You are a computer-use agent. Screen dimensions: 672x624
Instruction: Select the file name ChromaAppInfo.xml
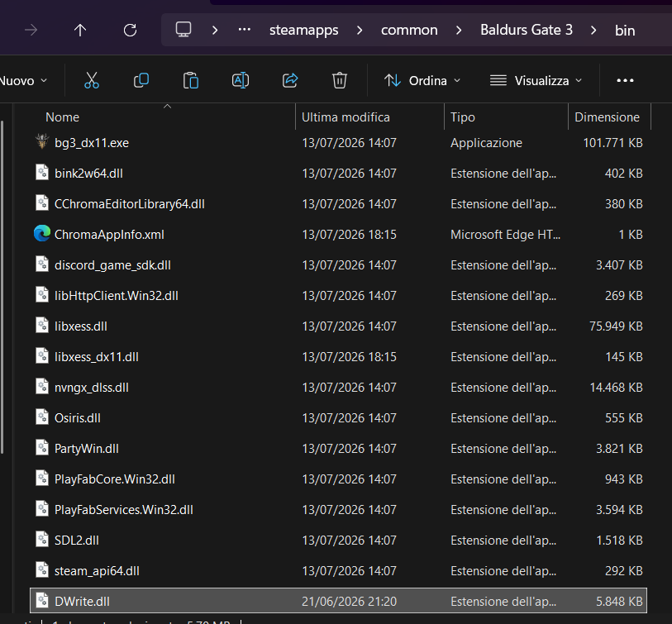[x=109, y=235]
